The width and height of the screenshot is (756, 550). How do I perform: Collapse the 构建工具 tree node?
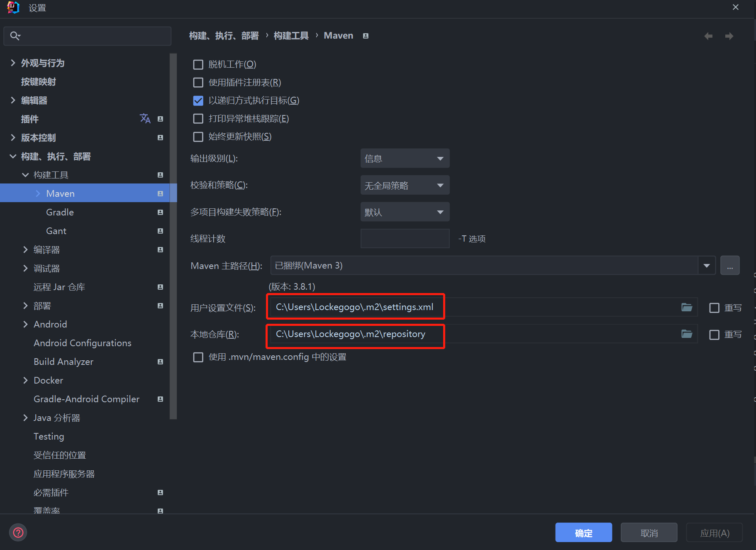click(25, 175)
